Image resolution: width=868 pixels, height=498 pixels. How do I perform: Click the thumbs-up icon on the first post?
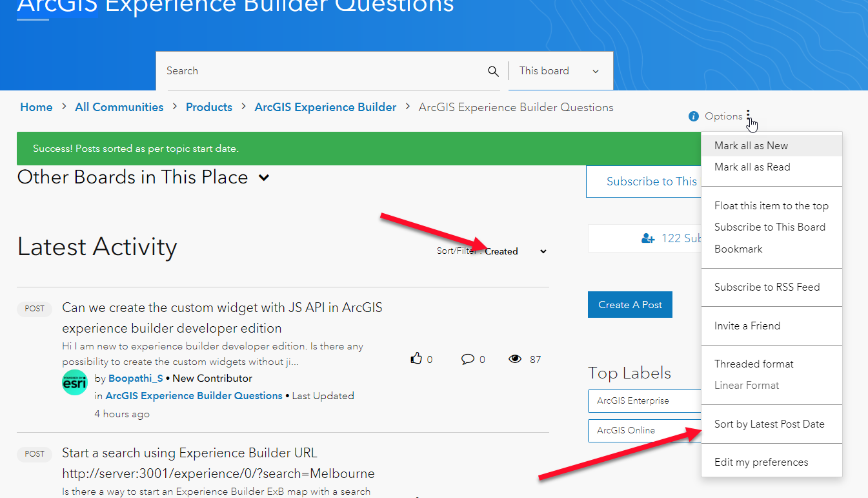415,358
